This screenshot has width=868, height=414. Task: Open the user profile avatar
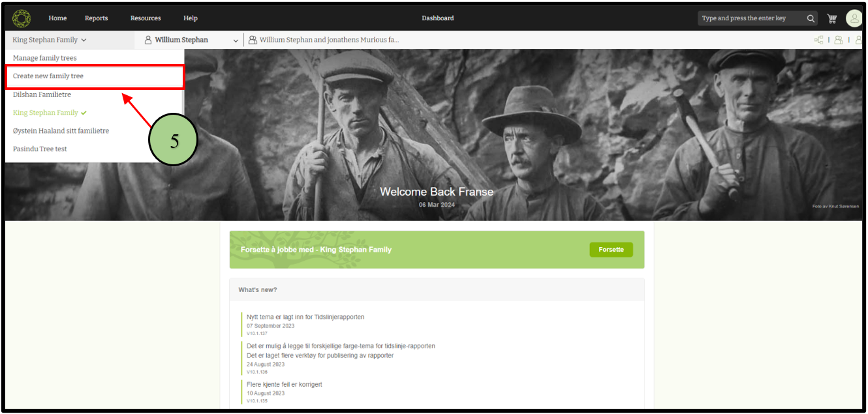[854, 18]
